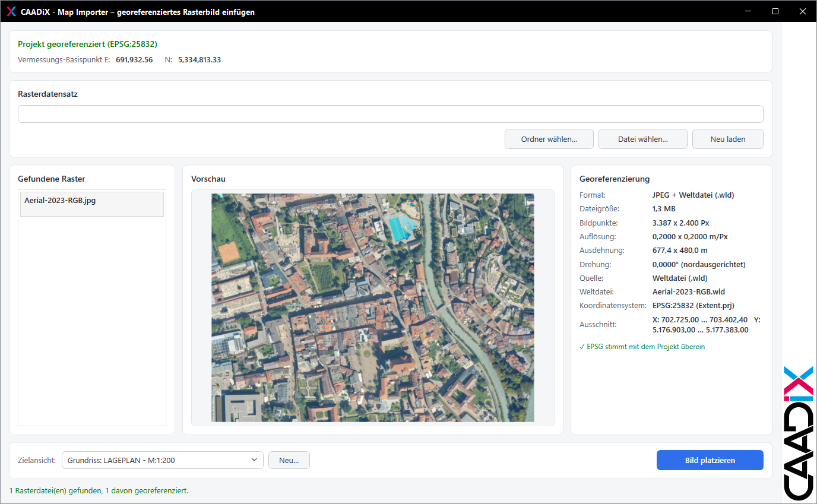Minimize the Map Importer window
The width and height of the screenshot is (817, 504).
749,11
